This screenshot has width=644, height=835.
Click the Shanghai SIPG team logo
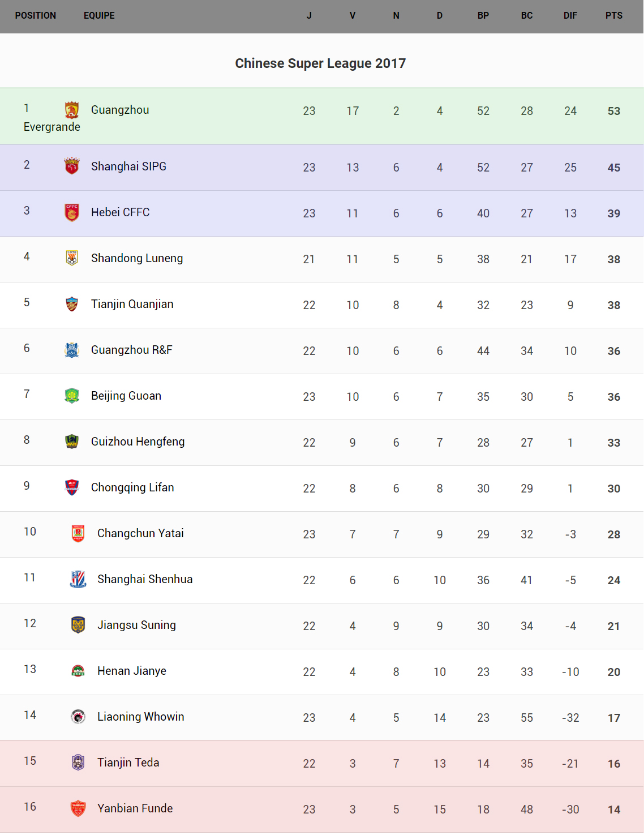click(x=72, y=166)
